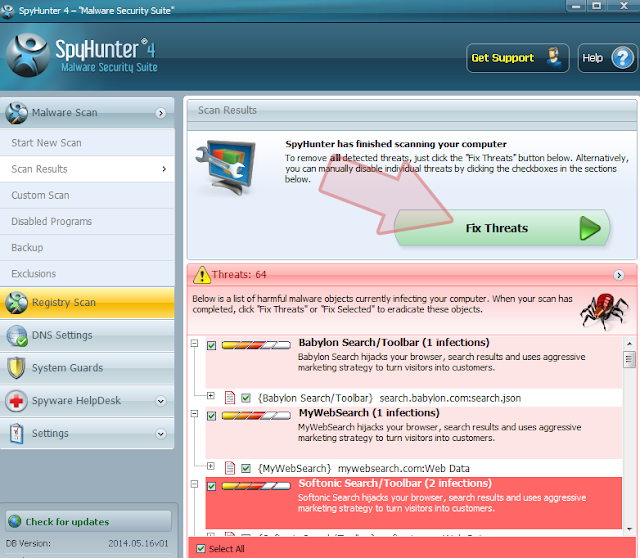Image resolution: width=640 pixels, height=558 pixels.
Task: Click Softonic Search/Toolbar threat level meter
Action: [256, 486]
